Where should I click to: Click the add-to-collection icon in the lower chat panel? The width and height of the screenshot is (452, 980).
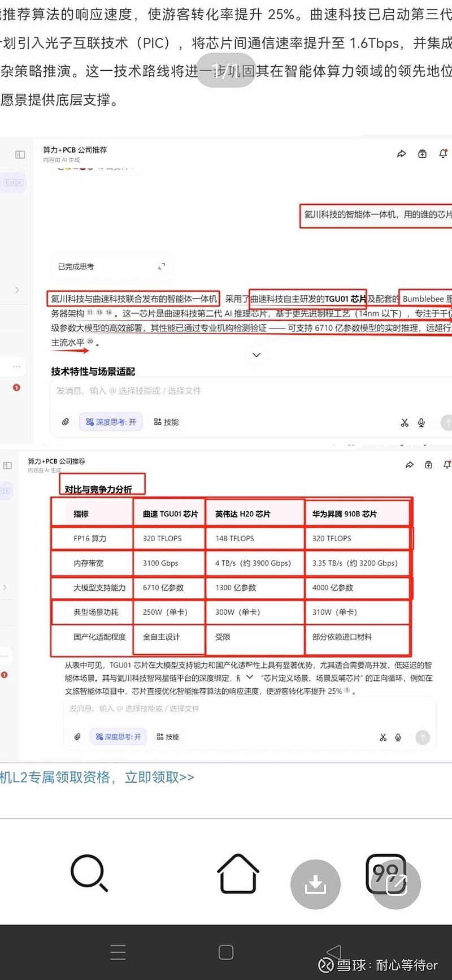[428, 465]
